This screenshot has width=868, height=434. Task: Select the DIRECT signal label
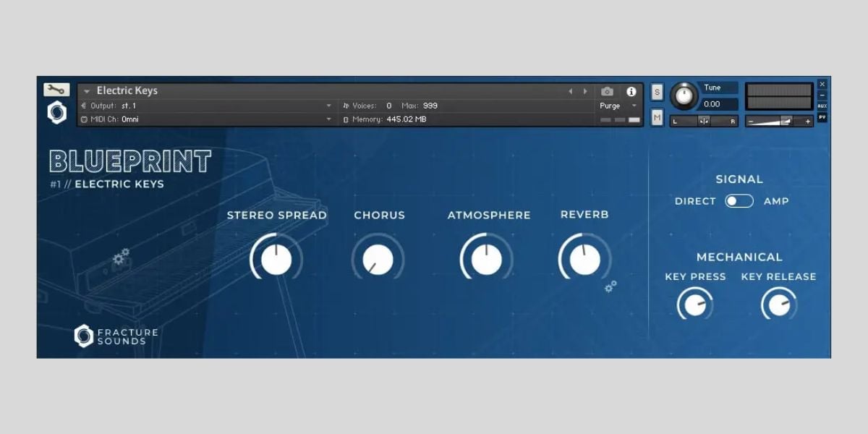pyautogui.click(x=695, y=201)
